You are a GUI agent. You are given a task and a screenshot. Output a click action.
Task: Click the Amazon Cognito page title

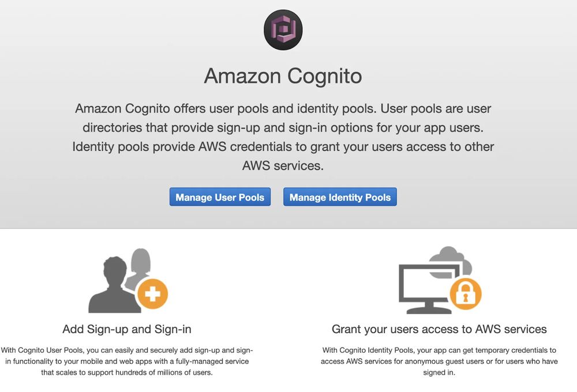click(282, 76)
